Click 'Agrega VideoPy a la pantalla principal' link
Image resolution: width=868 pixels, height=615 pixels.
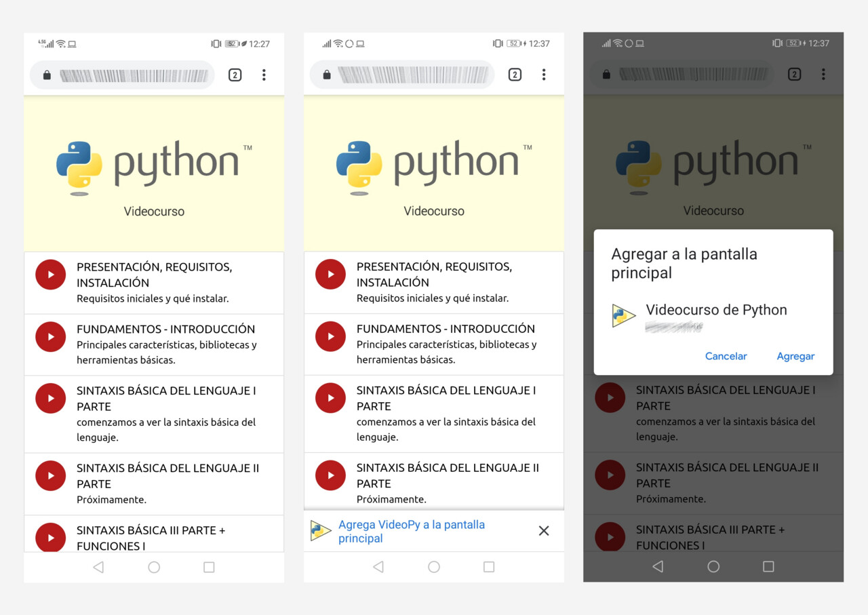412,532
